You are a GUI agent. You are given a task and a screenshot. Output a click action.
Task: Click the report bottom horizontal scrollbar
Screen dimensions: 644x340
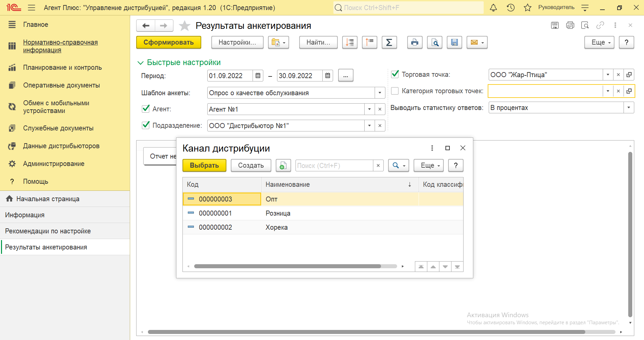[x=366, y=332]
